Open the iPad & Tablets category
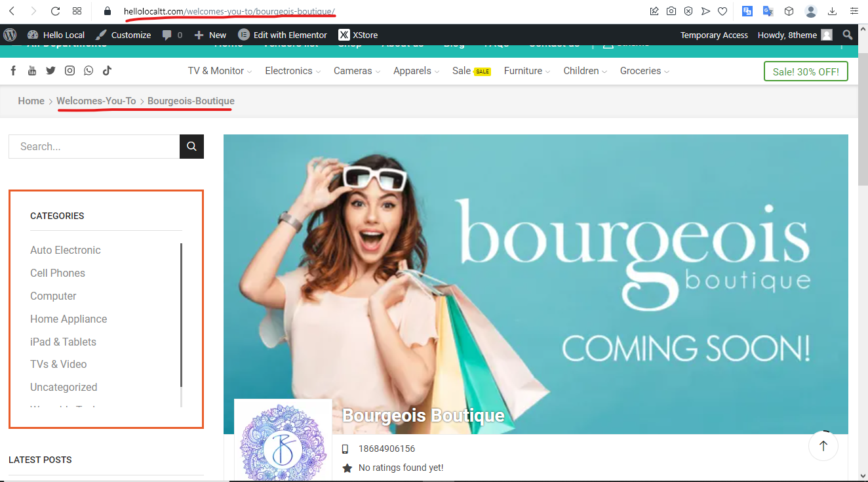 point(63,342)
